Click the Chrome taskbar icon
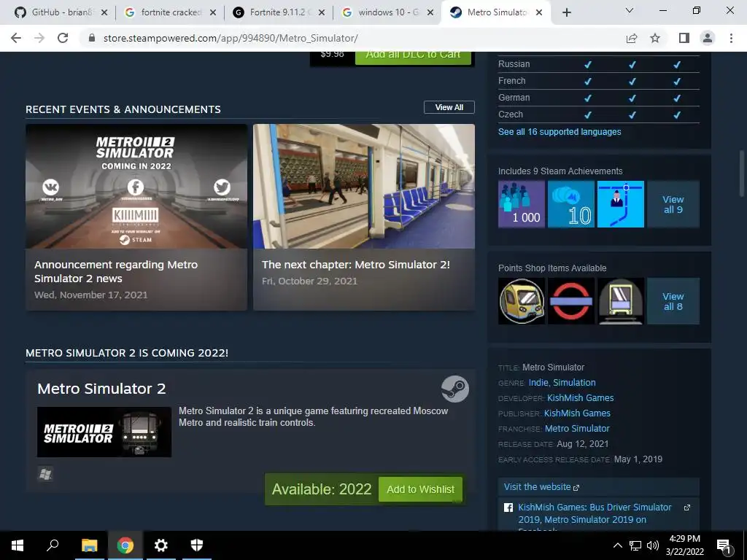 [x=125, y=545]
